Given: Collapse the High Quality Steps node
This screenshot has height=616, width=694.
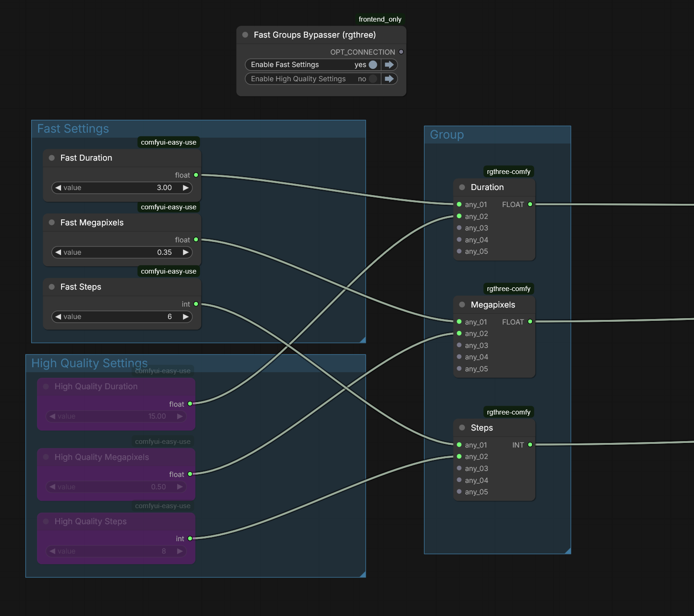Looking at the screenshot, I should [x=46, y=521].
